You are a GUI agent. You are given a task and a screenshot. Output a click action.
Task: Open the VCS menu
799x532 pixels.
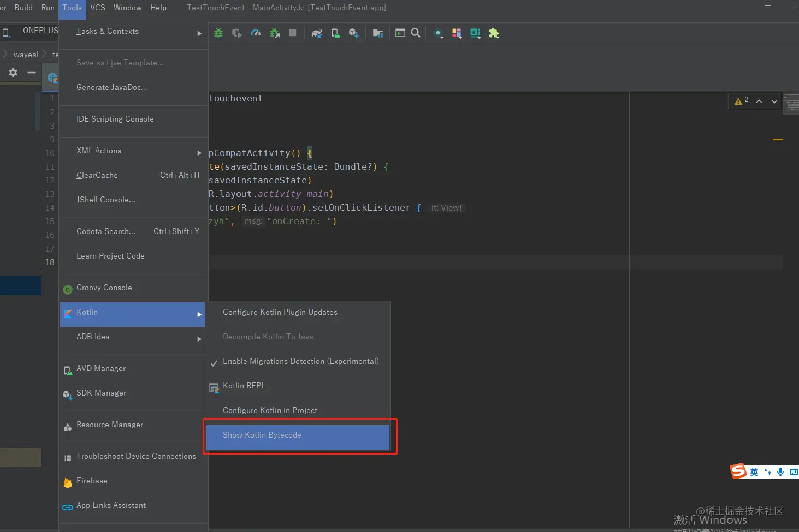tap(98, 8)
